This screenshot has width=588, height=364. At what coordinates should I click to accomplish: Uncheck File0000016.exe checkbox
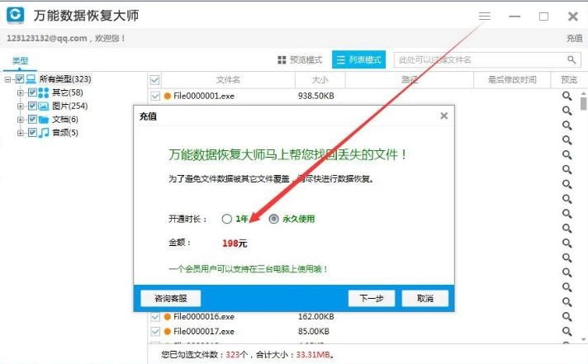[x=155, y=317]
